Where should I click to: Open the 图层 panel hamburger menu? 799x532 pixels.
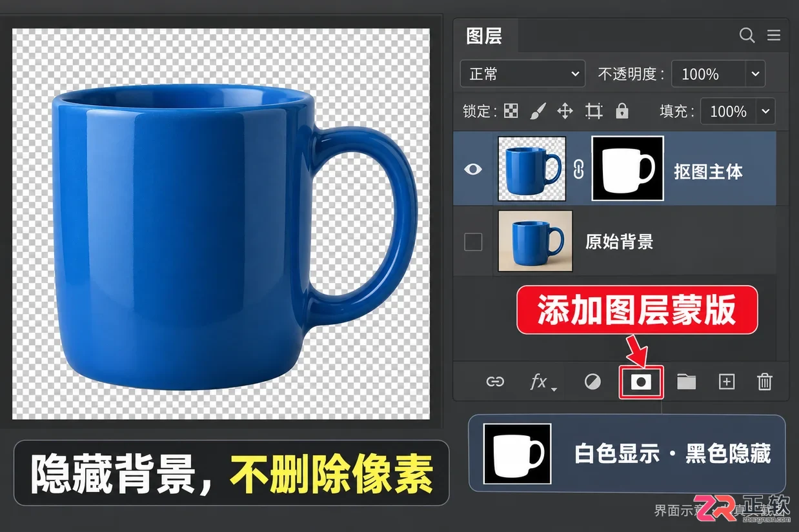click(x=774, y=35)
